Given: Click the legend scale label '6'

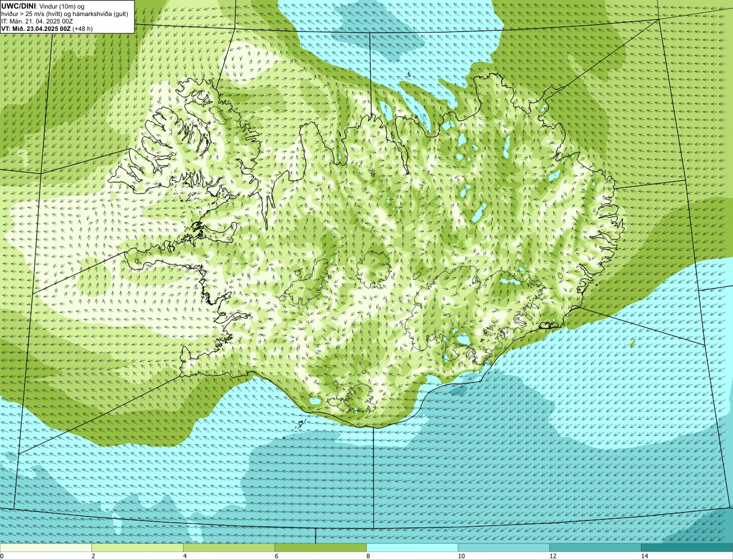Looking at the screenshot, I should 276,556.
